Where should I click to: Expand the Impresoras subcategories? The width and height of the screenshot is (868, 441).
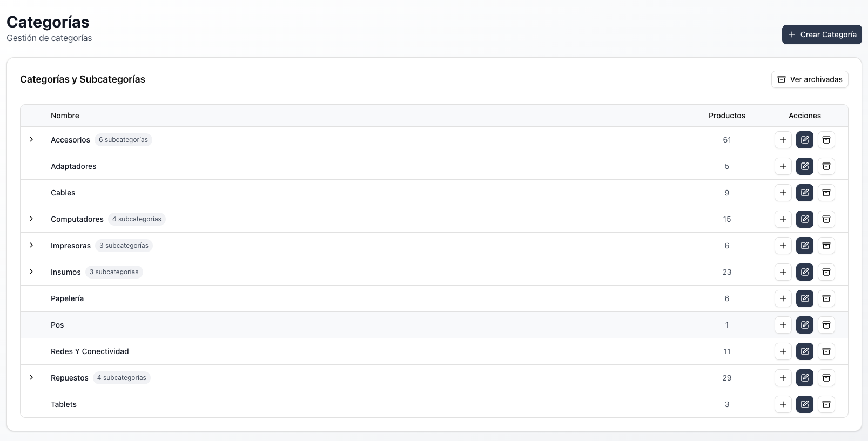[x=31, y=245]
